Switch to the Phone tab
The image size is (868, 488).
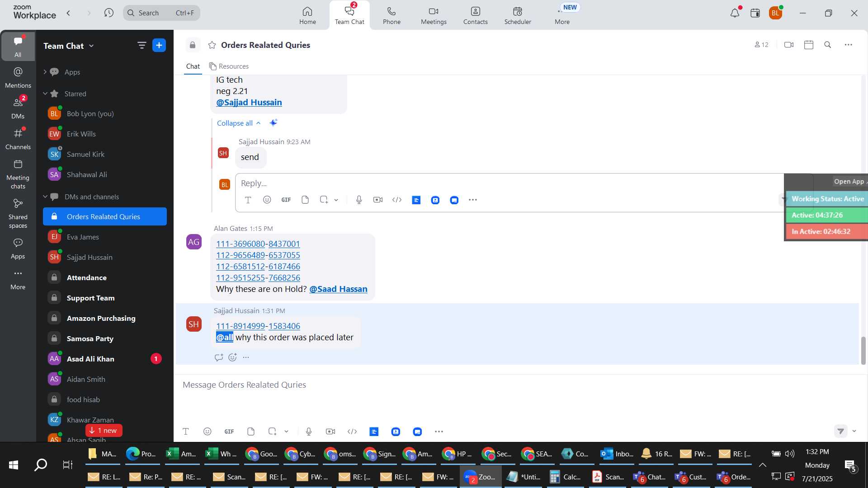(x=392, y=15)
